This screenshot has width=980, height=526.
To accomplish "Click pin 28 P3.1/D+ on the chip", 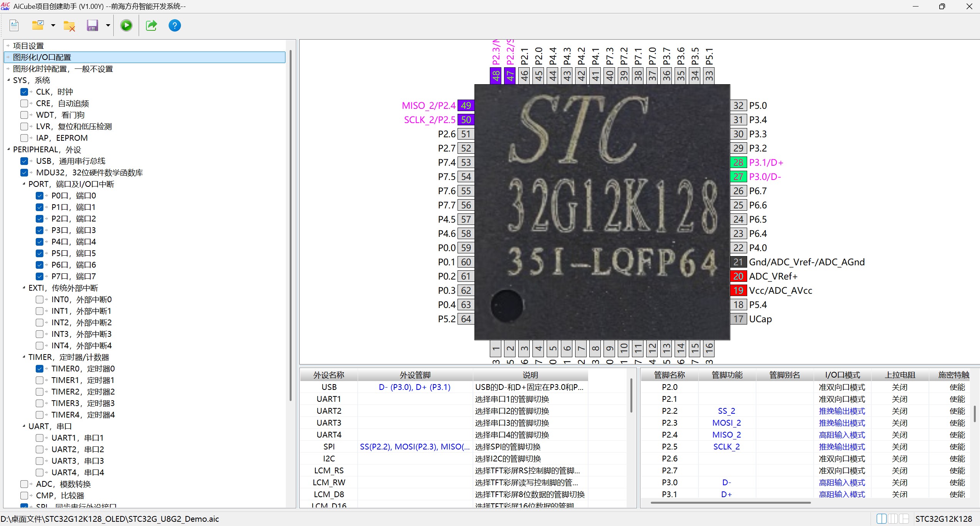I will point(738,163).
